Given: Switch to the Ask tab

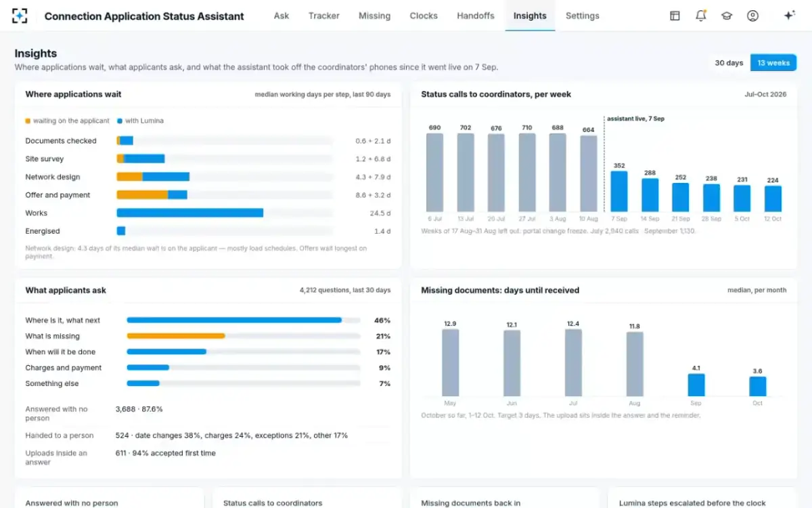Looking at the screenshot, I should click(281, 16).
